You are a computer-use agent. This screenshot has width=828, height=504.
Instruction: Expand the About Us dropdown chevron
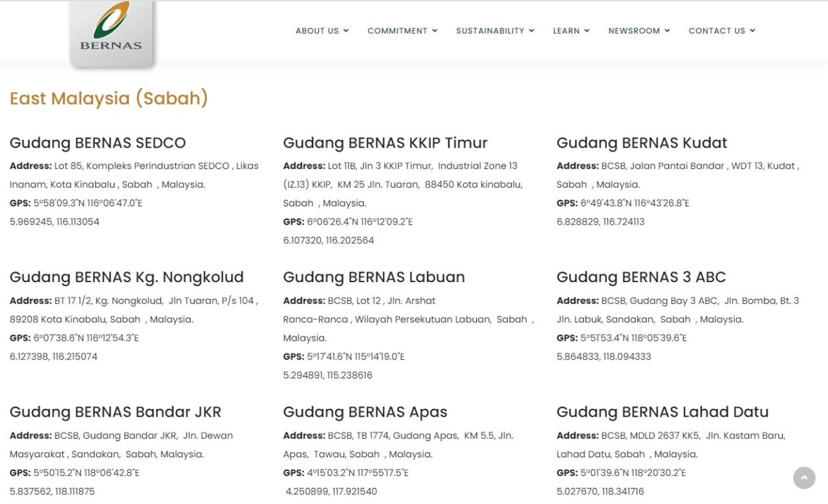pyautogui.click(x=346, y=31)
